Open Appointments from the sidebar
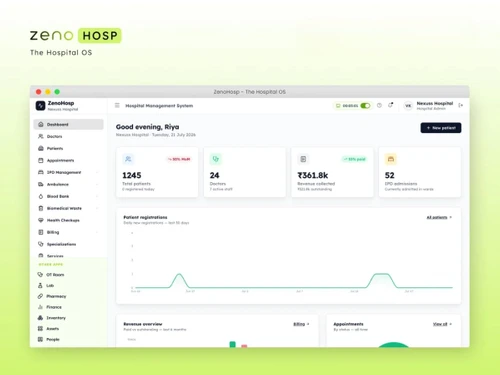The image size is (500, 375). point(68,160)
